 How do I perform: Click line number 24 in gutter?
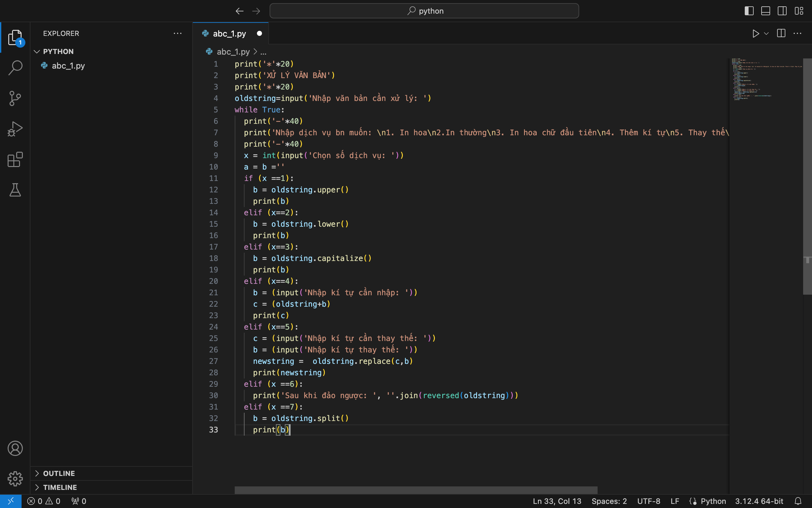click(213, 327)
